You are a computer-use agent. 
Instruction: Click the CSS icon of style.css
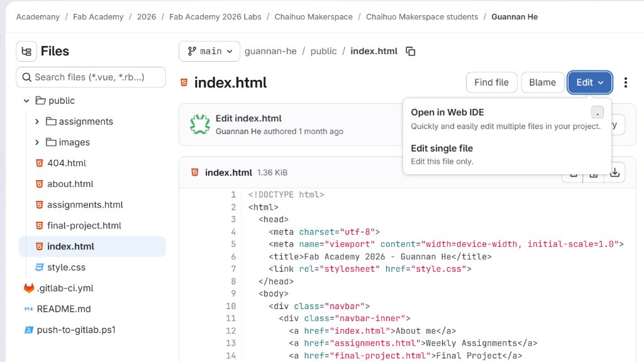point(39,267)
